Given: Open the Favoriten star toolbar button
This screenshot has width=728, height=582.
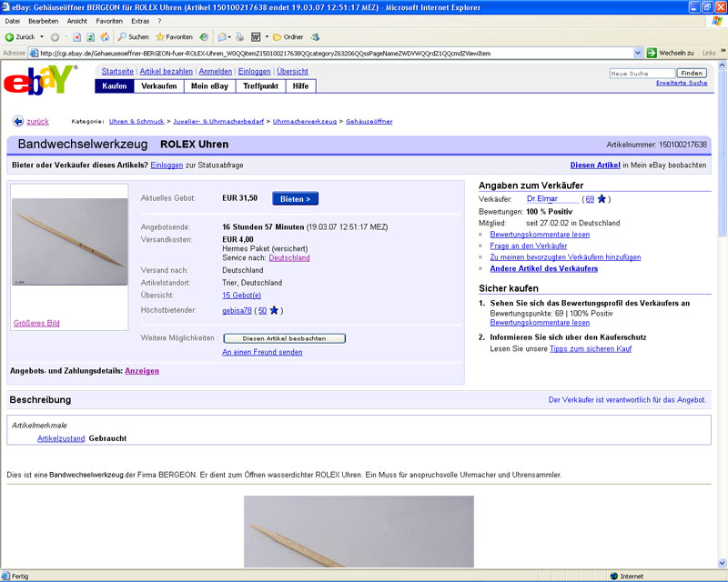Looking at the screenshot, I should pos(174,37).
